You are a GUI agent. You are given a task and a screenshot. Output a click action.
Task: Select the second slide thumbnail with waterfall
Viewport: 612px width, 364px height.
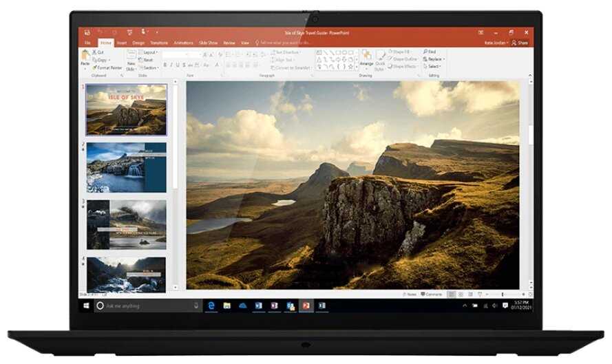click(126, 167)
